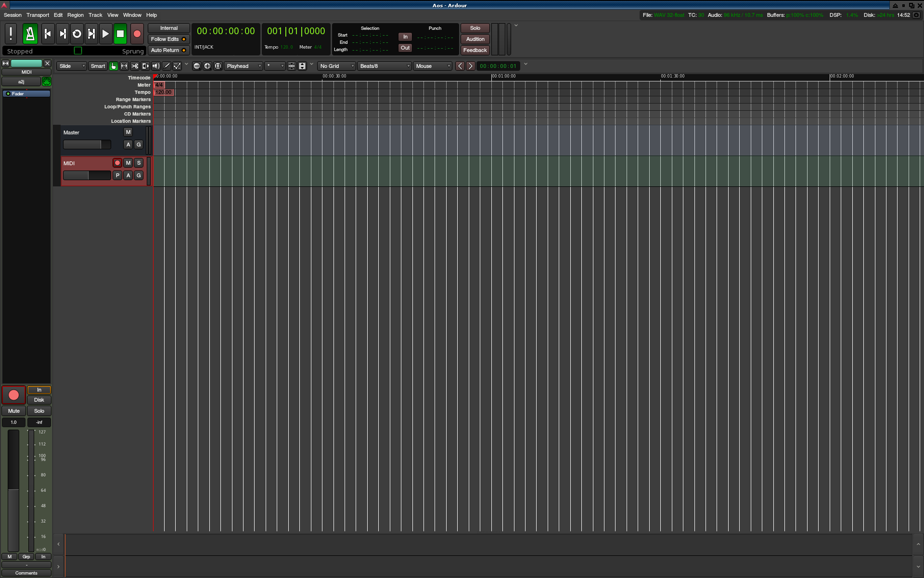The width and height of the screenshot is (924, 578).
Task: Toggle record arm on MIDI track
Action: click(117, 163)
